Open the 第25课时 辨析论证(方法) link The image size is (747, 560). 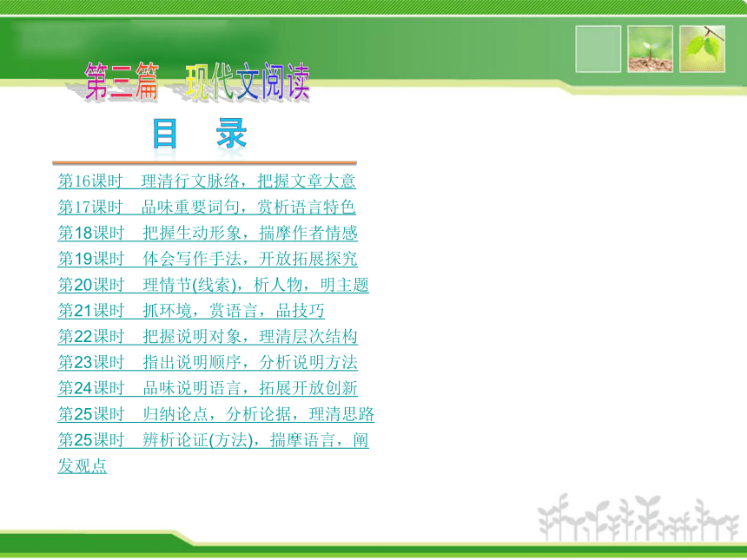(214, 452)
